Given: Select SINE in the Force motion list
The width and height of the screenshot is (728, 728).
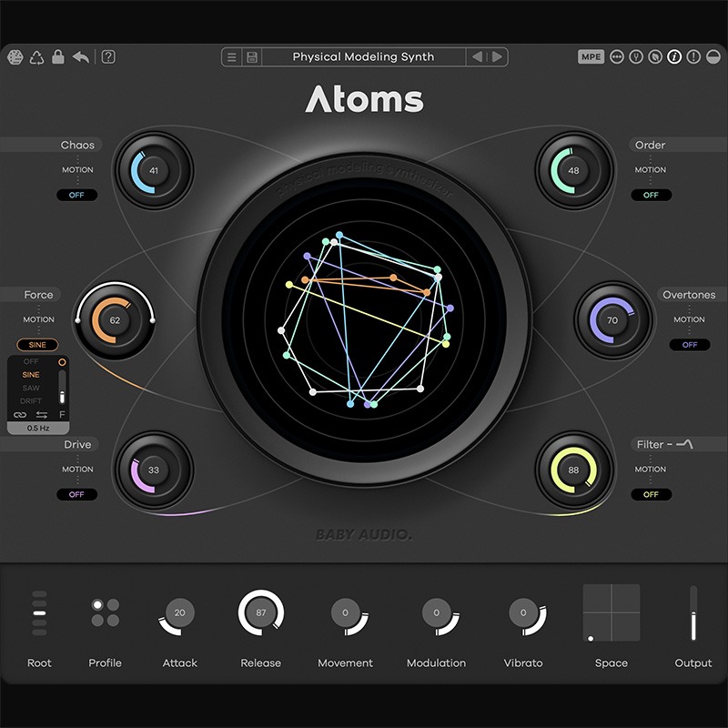Looking at the screenshot, I should pyautogui.click(x=31, y=374).
